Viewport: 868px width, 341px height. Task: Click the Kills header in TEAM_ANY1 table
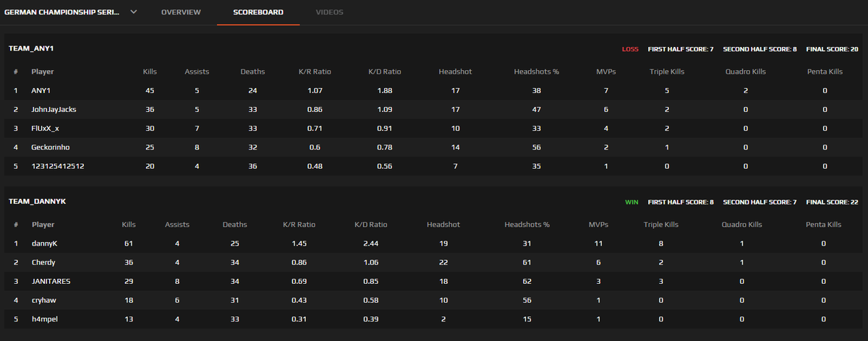click(150, 72)
